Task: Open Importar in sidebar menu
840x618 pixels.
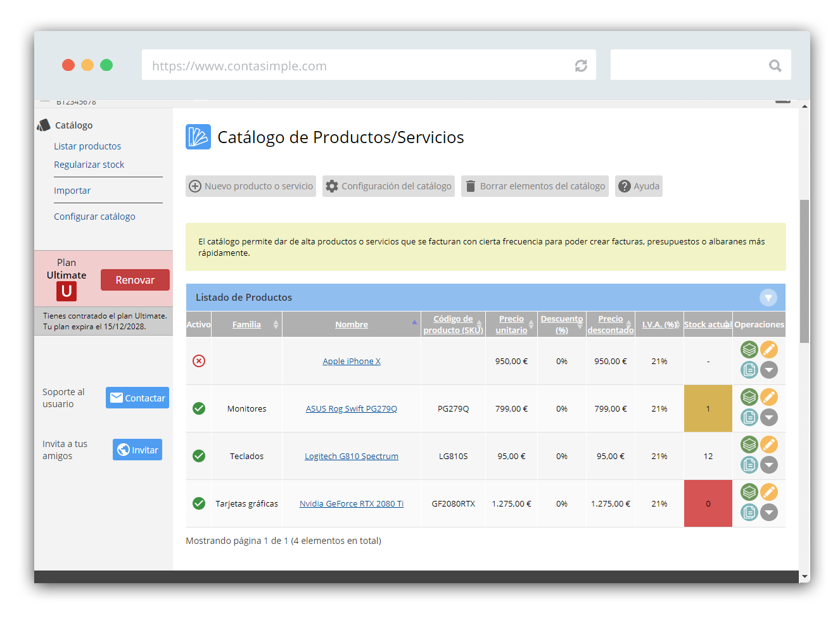Action: (72, 191)
